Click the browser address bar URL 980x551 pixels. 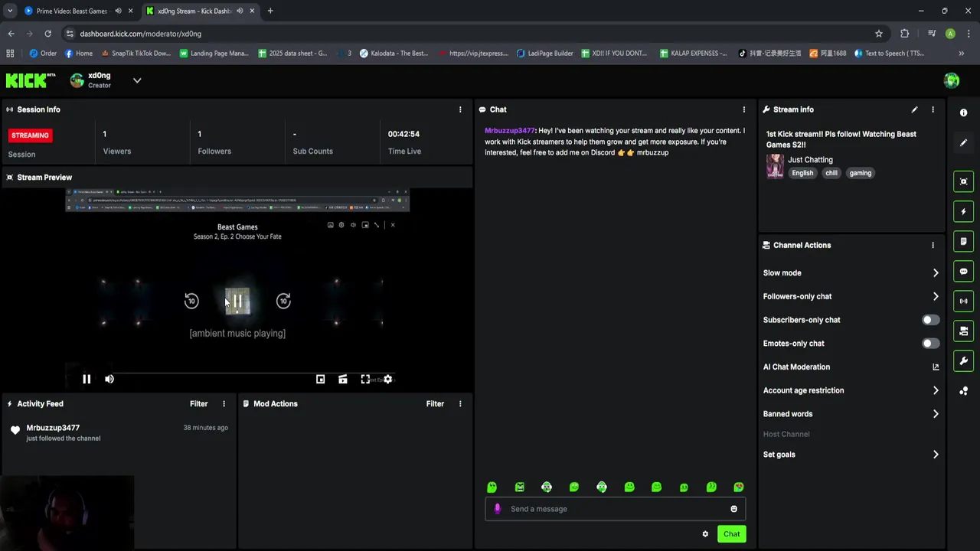tap(141, 34)
